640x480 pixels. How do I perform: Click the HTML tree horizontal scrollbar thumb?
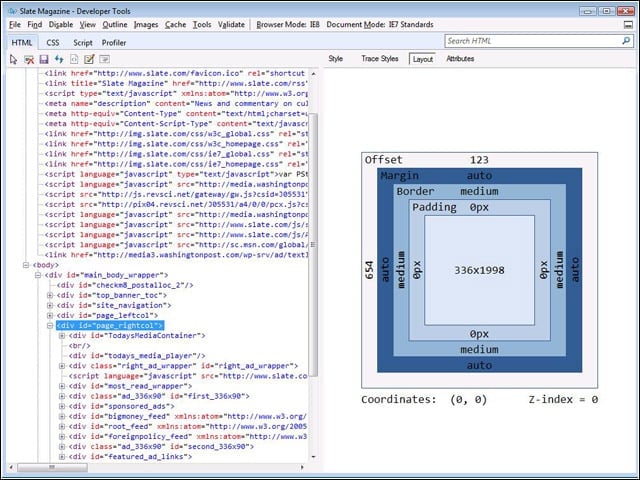[x=52, y=467]
